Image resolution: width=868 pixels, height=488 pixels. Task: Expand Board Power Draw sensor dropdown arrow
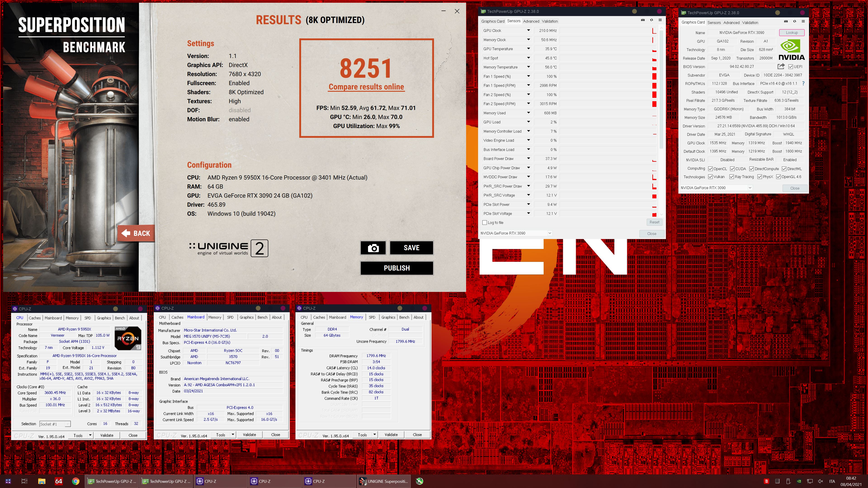tap(528, 159)
